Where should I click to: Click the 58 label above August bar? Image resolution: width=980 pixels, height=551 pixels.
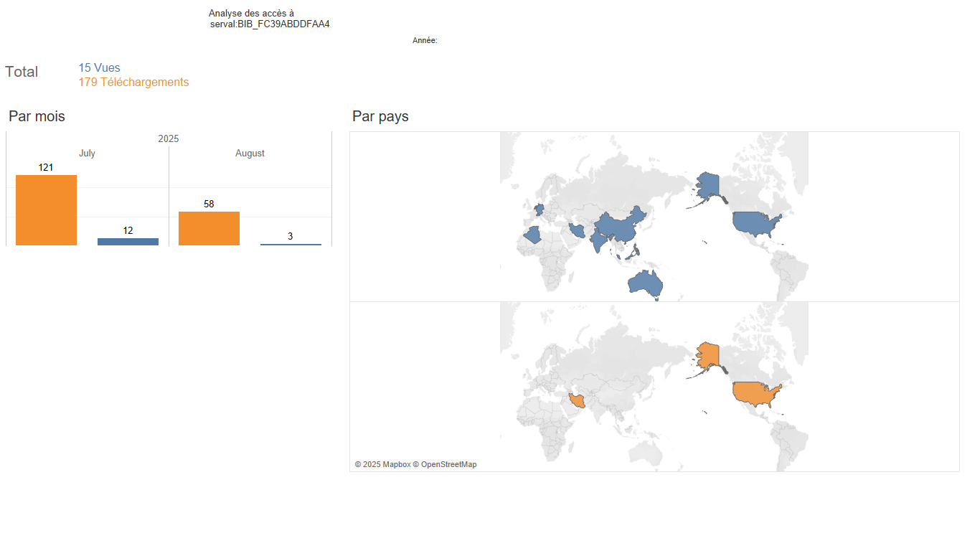click(209, 204)
